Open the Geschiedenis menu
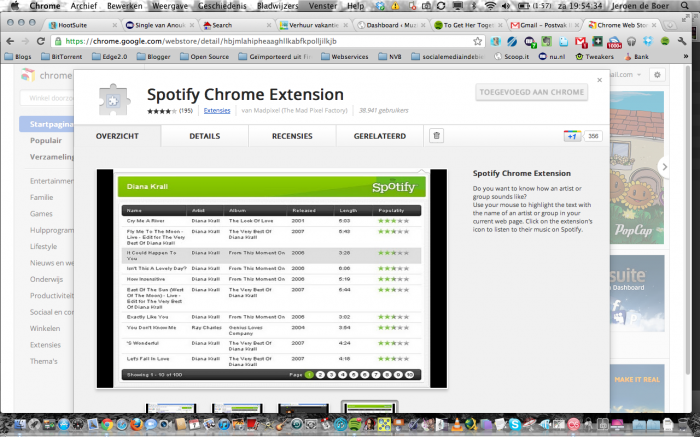This screenshot has width=700, height=437. pyautogui.click(x=222, y=6)
